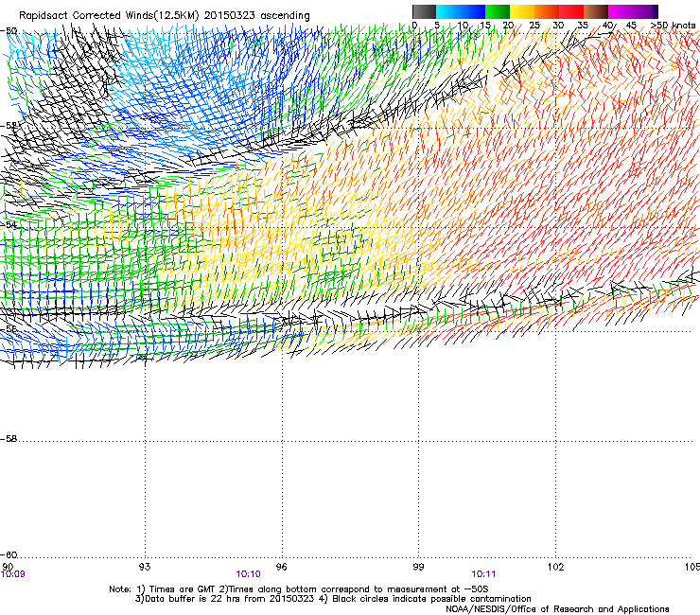Image resolution: width=700 pixels, height=615 pixels.
Task: Click the legend scale label '35'
Action: [x=583, y=25]
